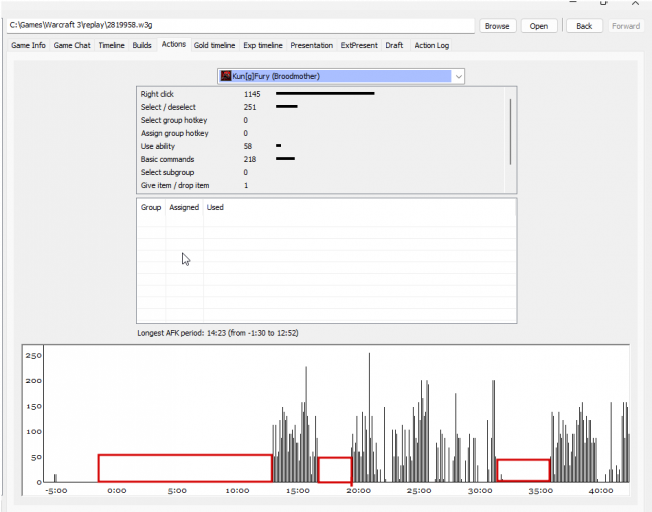
Task: Switch to the Builds tab
Action: [x=142, y=45]
